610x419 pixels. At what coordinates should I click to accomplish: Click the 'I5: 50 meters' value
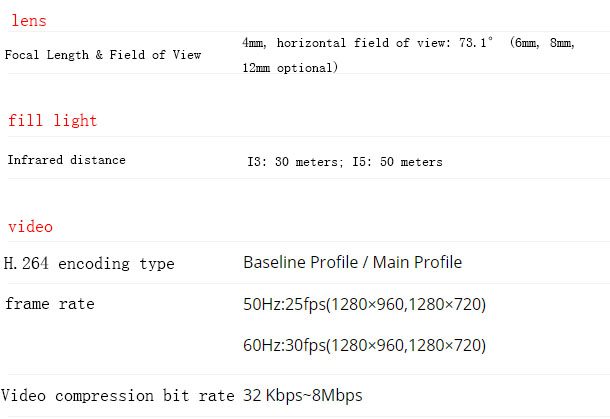tap(397, 161)
